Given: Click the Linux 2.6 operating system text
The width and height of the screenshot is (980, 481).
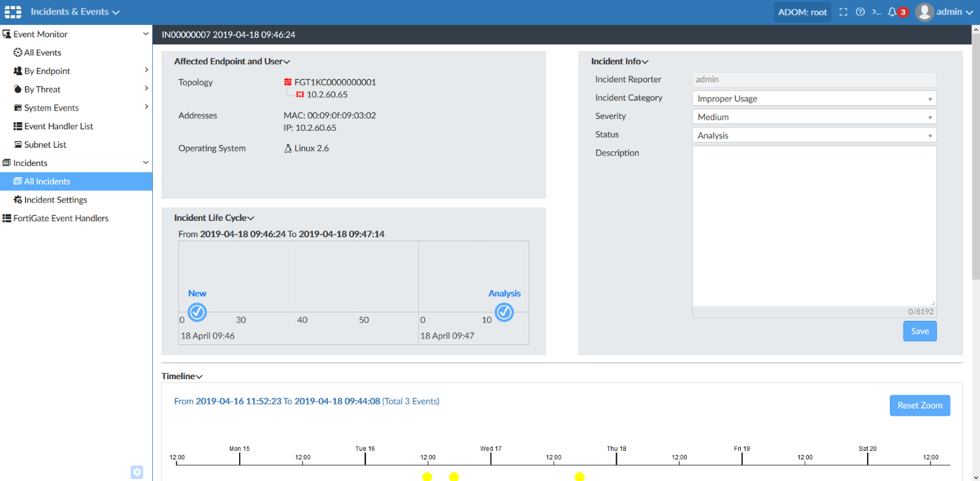Looking at the screenshot, I should point(312,148).
